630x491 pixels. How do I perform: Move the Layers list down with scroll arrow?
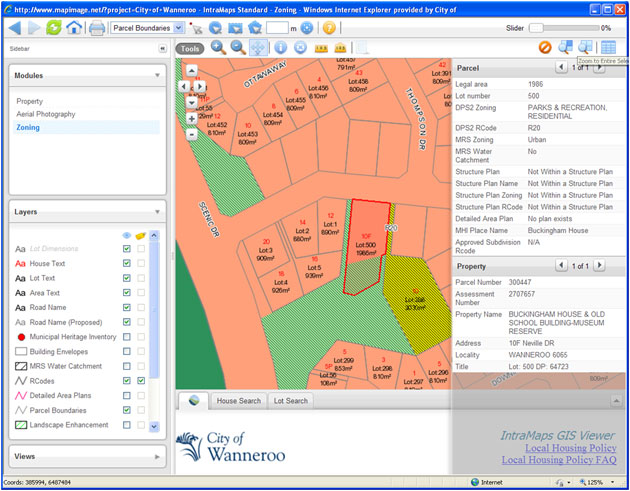coord(154,426)
